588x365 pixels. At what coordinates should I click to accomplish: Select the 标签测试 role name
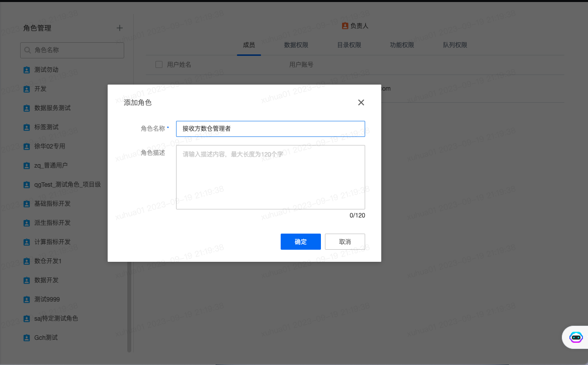tap(46, 127)
